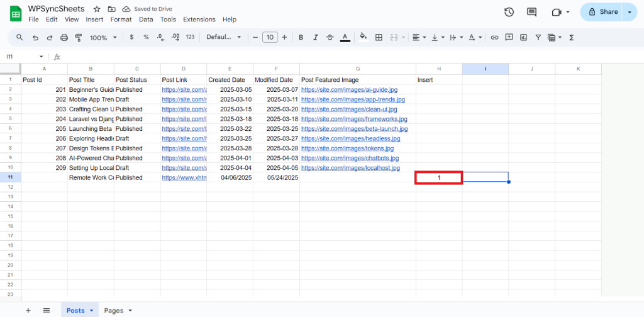Open the Extensions menu

point(199,19)
